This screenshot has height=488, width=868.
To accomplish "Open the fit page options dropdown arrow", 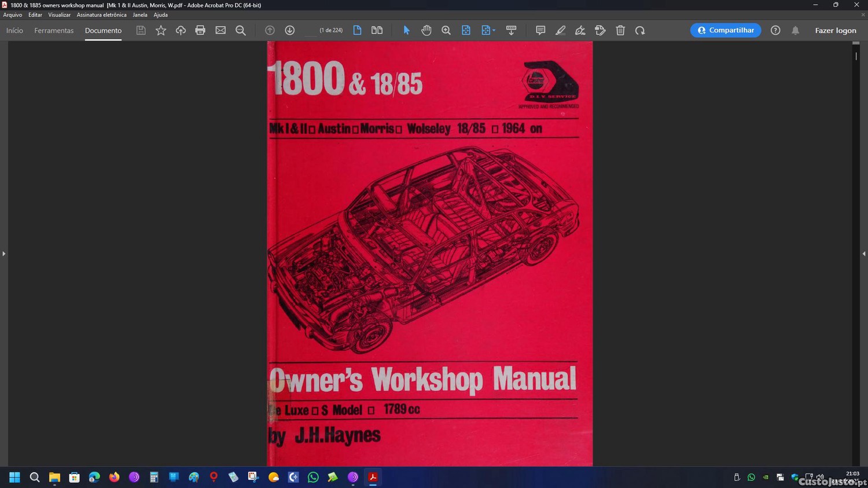I will [494, 30].
